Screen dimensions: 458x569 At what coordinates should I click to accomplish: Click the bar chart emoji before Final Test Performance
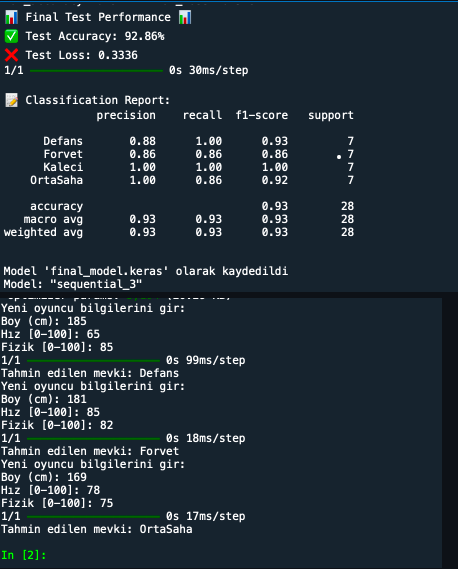pyautogui.click(x=12, y=17)
